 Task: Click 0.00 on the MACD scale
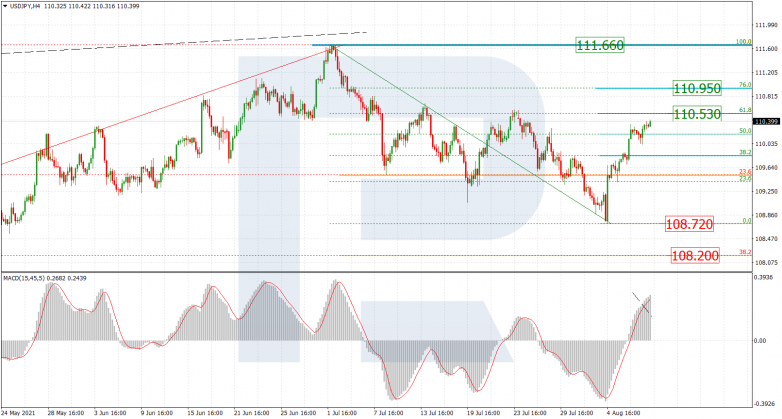click(x=761, y=341)
